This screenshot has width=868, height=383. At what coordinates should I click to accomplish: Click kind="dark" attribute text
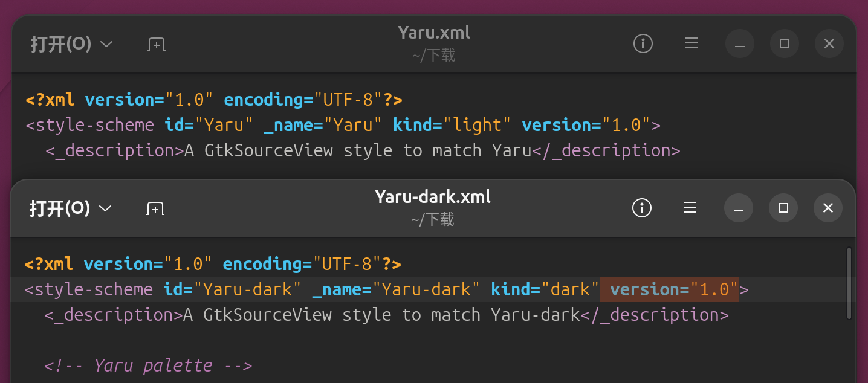tap(545, 289)
